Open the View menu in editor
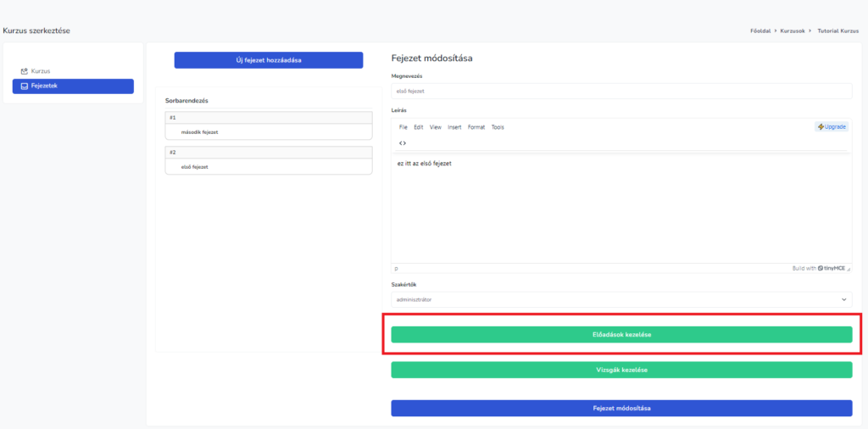This screenshot has width=868, height=429. tap(436, 127)
